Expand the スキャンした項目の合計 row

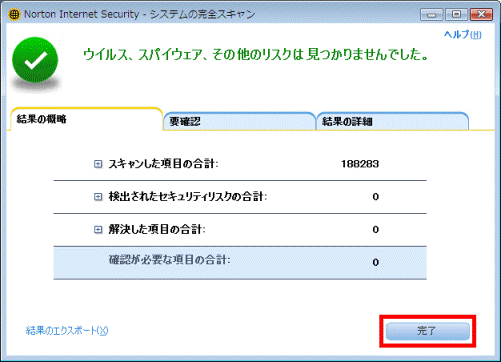[98, 164]
